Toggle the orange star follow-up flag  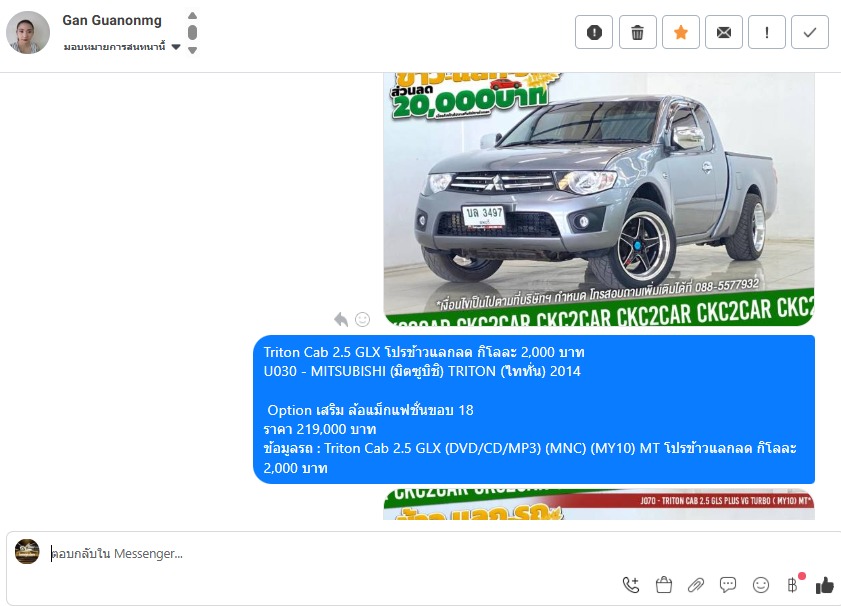(681, 32)
